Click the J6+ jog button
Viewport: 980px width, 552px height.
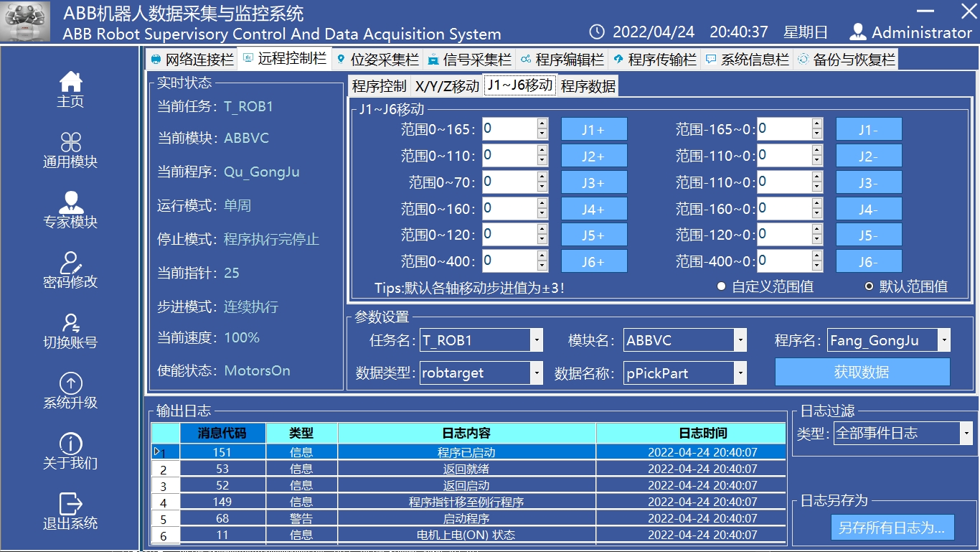pyautogui.click(x=594, y=261)
